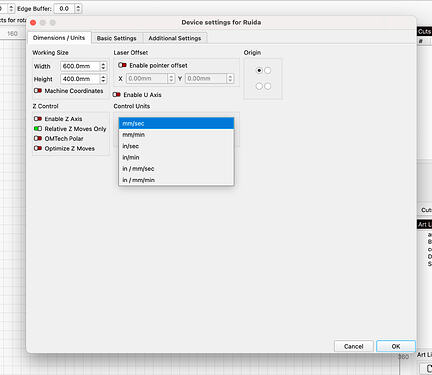Image resolution: width=432 pixels, height=375 pixels.
Task: Click the Width stepper arrows
Action: point(103,66)
